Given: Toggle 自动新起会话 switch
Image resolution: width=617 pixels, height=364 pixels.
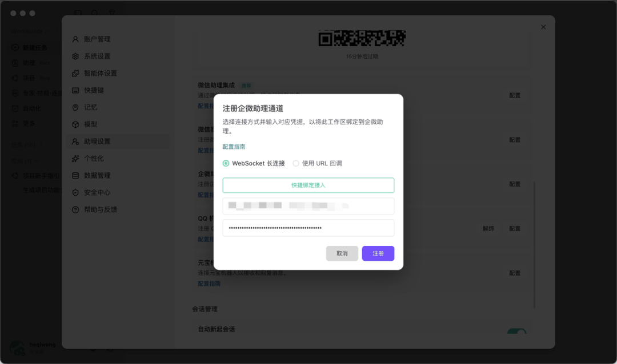Looking at the screenshot, I should [x=516, y=331].
